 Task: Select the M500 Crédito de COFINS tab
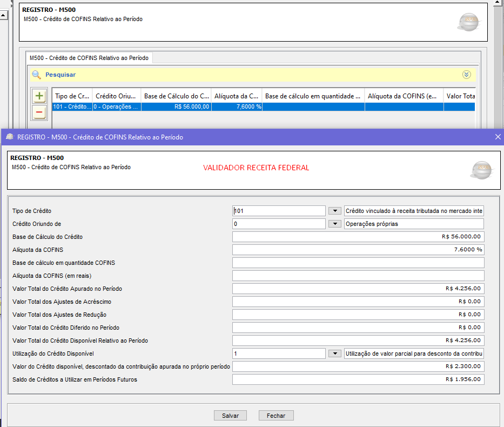[89, 58]
